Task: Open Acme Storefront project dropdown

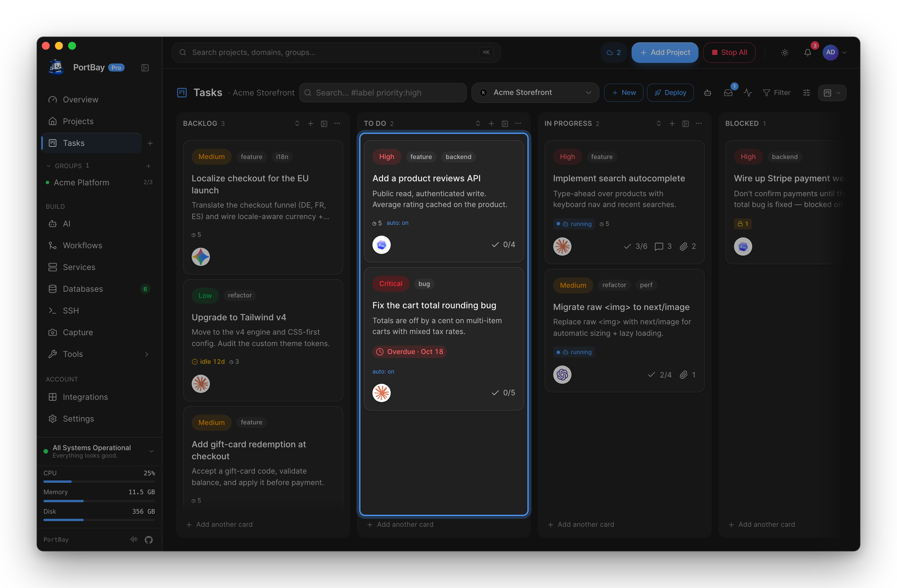Action: coord(535,93)
